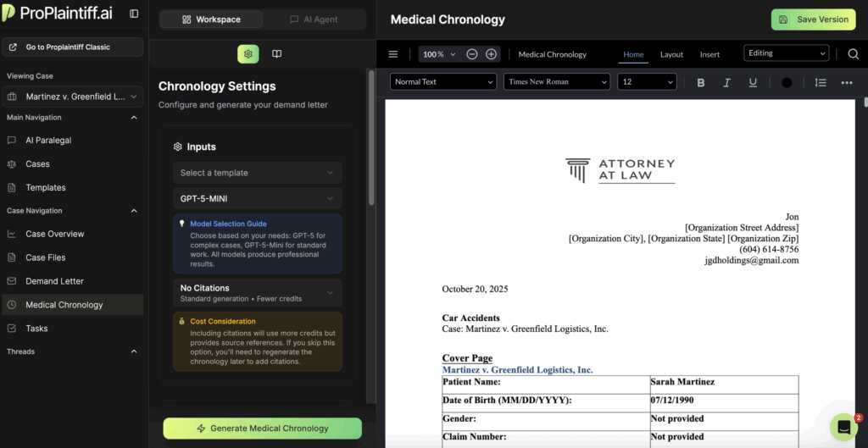This screenshot has height=448, width=868.
Task: Open the line spacing options icon
Action: tap(820, 82)
